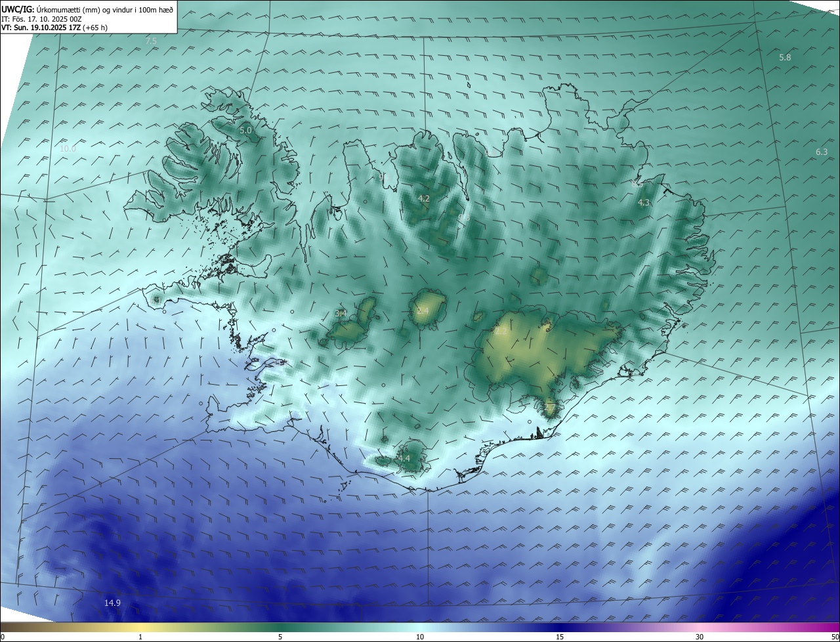Click the color scale tick label 10
840x642 pixels.
click(420, 637)
